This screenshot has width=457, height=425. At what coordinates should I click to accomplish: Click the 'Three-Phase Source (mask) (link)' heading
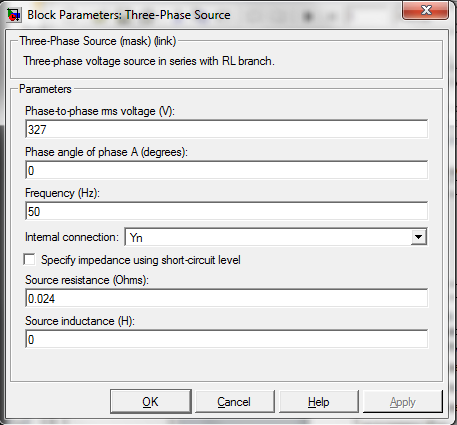[98, 41]
